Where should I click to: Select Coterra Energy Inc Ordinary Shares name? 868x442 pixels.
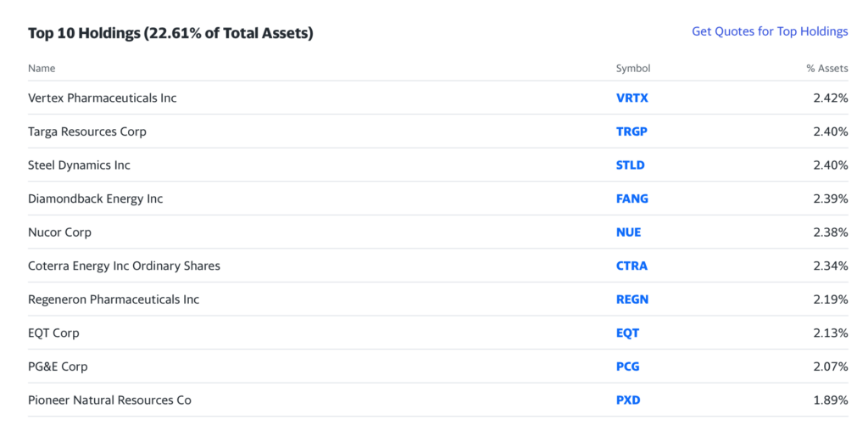[124, 266]
